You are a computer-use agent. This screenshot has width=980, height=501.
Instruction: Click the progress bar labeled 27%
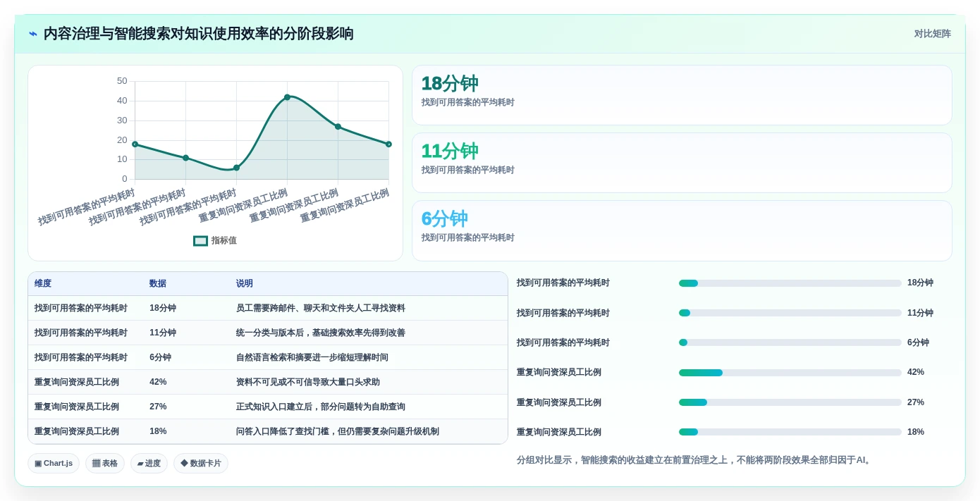pos(790,402)
